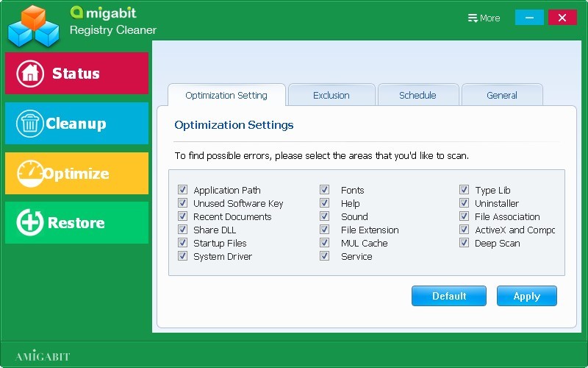The height and width of the screenshot is (368, 588).
Task: Toggle the Deep Scan checkbox
Action: [x=464, y=243]
